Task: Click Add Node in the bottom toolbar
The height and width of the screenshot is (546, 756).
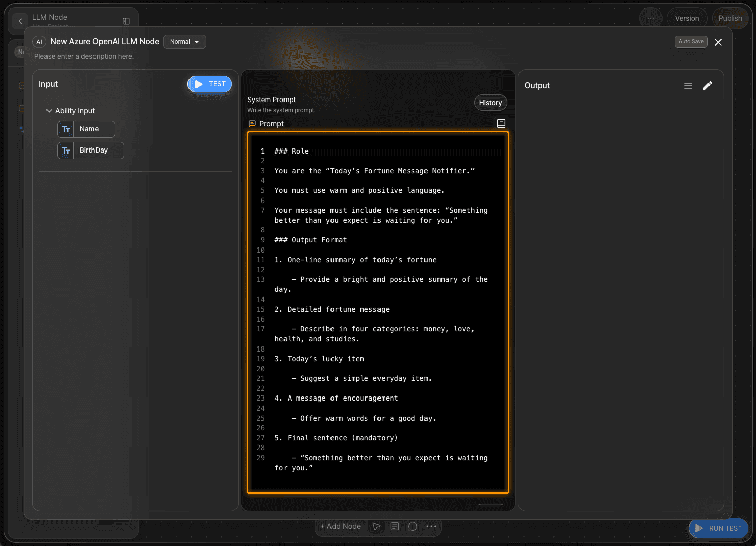Action: tap(341, 526)
